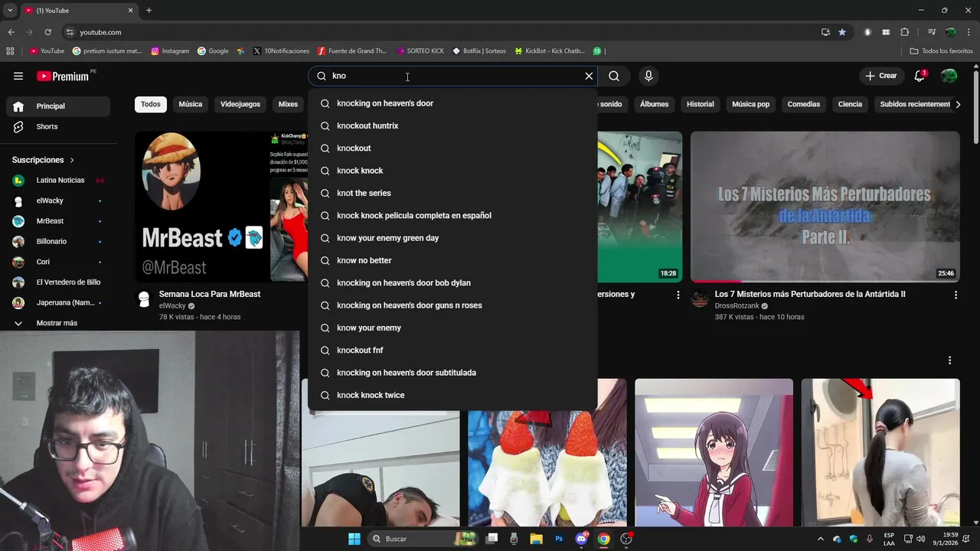Open the account avatar menu
The width and height of the screenshot is (980, 551).
click(x=949, y=76)
